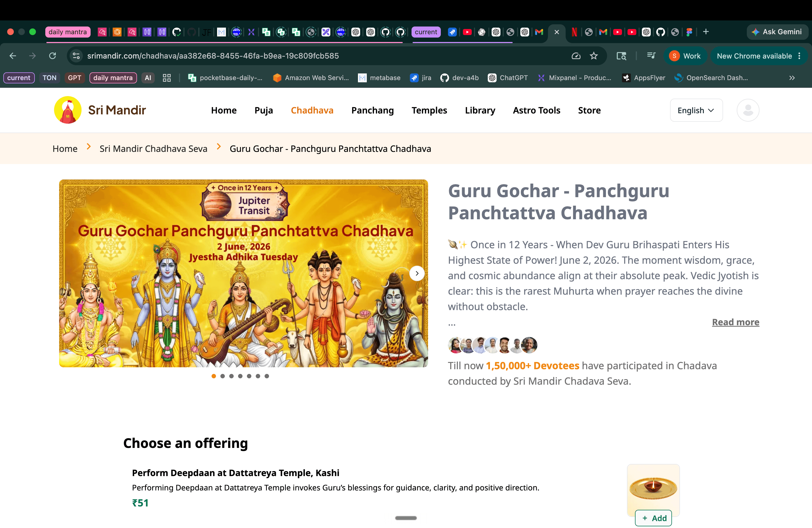The image size is (812, 528).
Task: Click New Chrome available update button
Action: pyautogui.click(x=754, y=56)
